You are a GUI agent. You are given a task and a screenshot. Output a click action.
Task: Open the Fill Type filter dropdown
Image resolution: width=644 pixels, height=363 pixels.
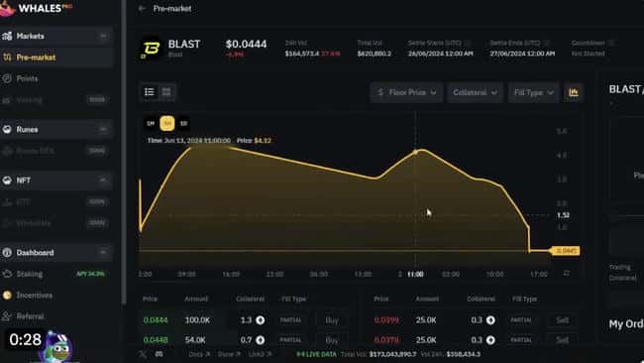(x=533, y=92)
